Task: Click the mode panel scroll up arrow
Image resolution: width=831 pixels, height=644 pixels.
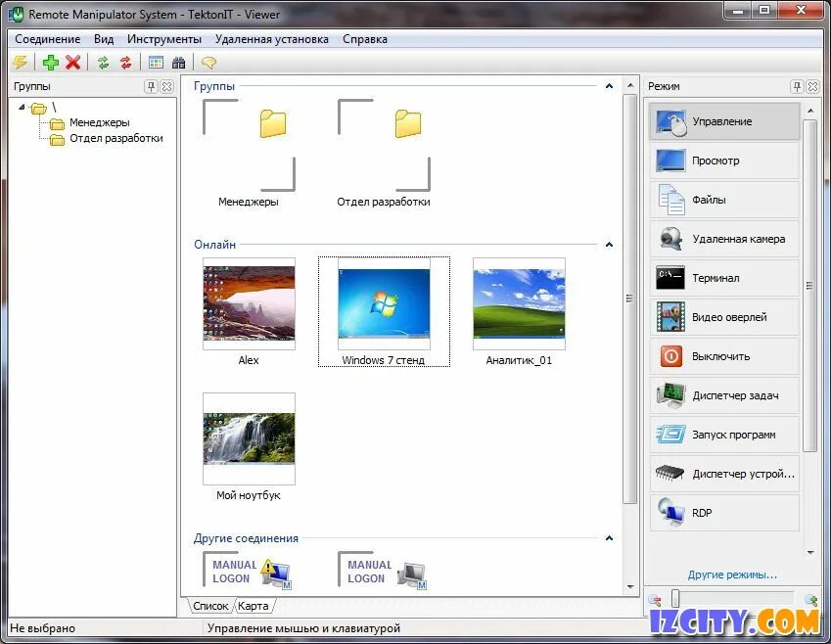Action: tap(810, 111)
